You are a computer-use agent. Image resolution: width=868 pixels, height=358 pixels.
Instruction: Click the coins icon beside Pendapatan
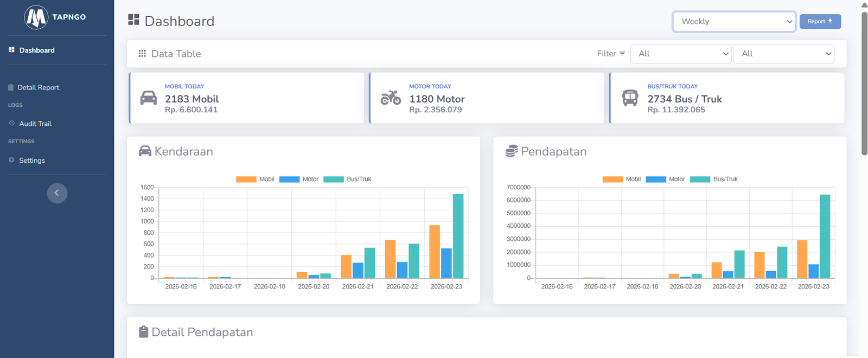pos(511,151)
